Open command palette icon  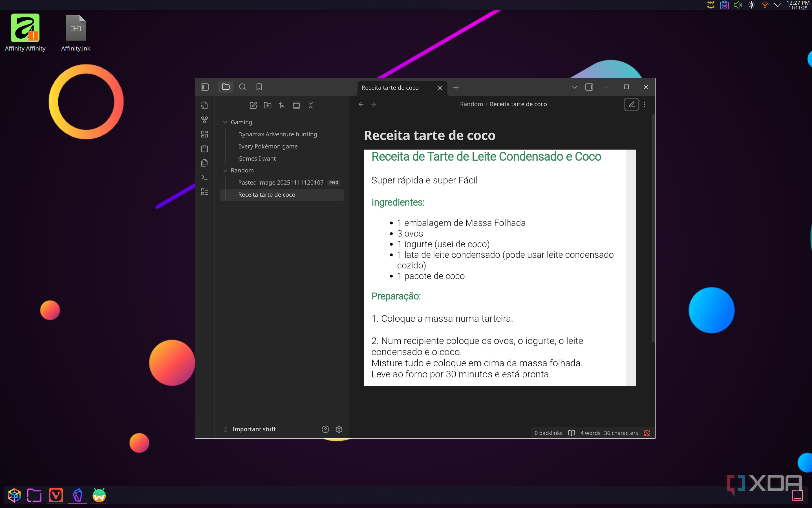coord(204,178)
